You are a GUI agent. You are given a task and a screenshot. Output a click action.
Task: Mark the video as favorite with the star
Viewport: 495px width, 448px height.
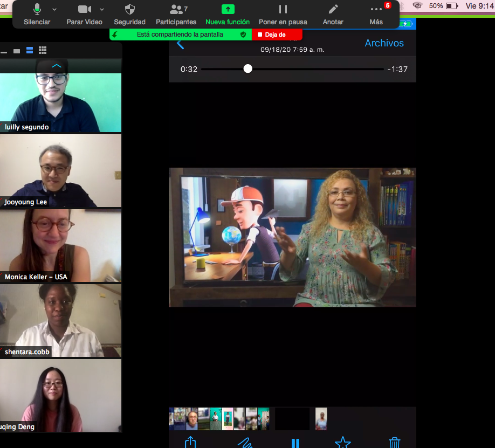pyautogui.click(x=343, y=442)
